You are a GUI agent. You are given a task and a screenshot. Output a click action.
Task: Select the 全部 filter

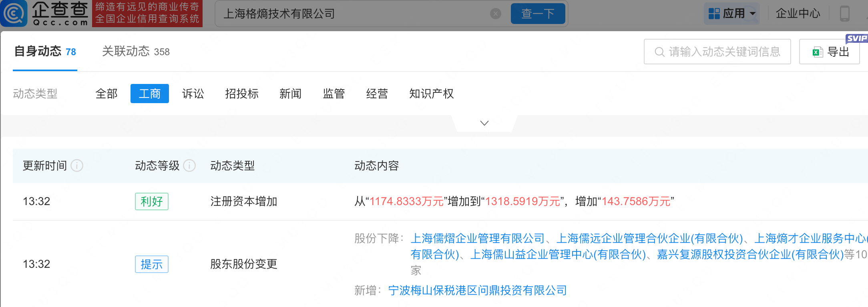coord(106,94)
